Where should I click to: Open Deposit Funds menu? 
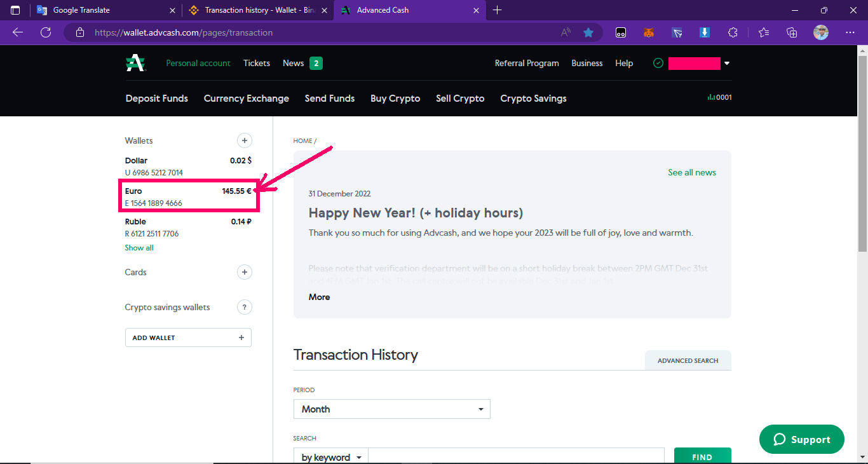pos(157,99)
